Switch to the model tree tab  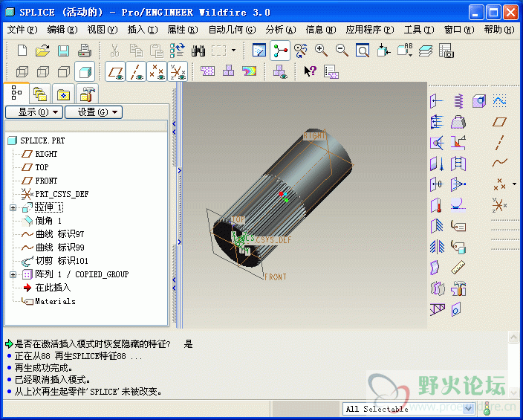tap(16, 93)
